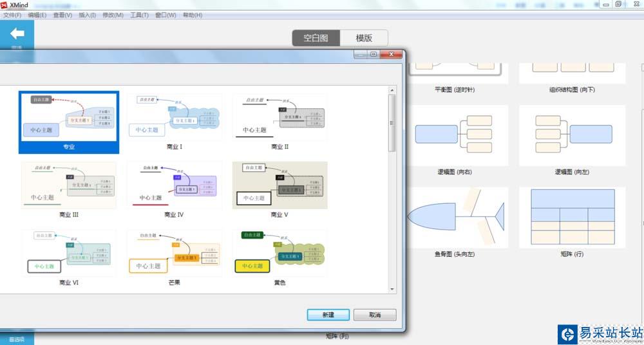Choose the 商业 IV theme thumbnail
The width and height of the screenshot is (644, 345).
point(175,185)
